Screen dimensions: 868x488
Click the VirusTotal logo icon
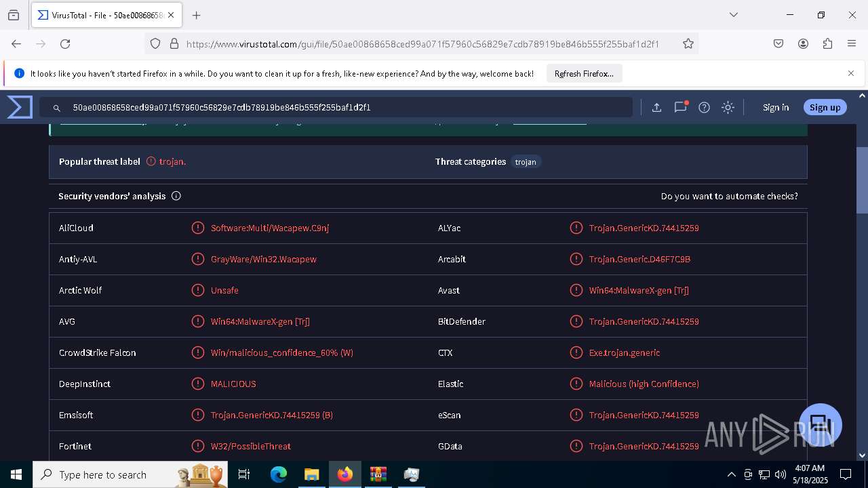(20, 107)
